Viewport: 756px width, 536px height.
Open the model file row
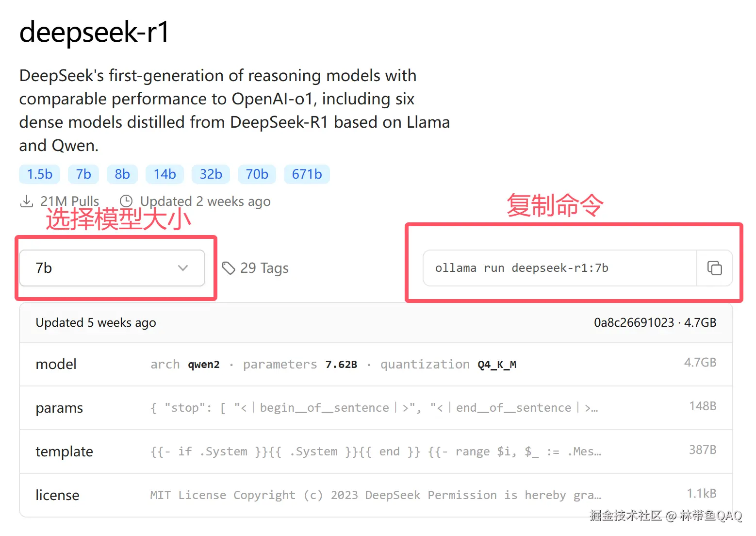[376, 364]
